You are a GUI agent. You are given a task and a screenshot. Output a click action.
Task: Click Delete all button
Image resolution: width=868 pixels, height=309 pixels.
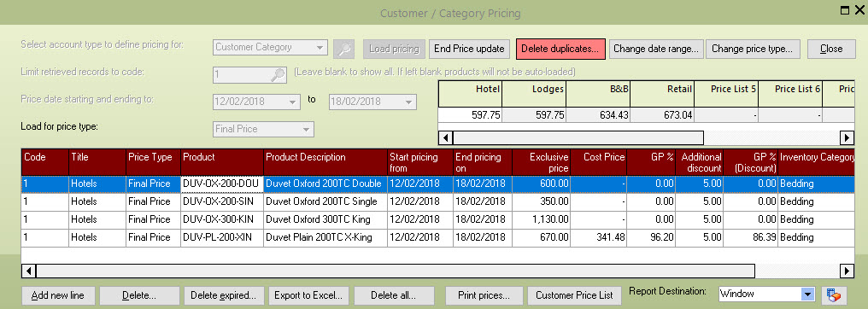pyautogui.click(x=394, y=295)
